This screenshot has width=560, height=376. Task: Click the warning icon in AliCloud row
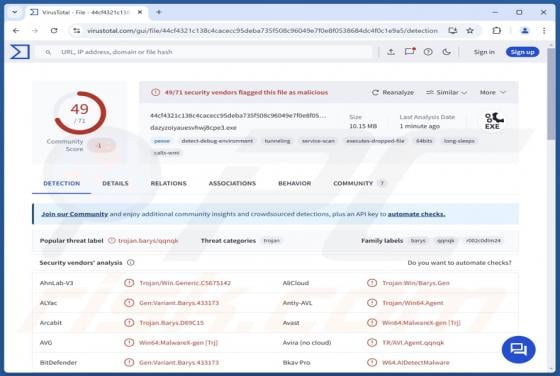[x=372, y=283]
